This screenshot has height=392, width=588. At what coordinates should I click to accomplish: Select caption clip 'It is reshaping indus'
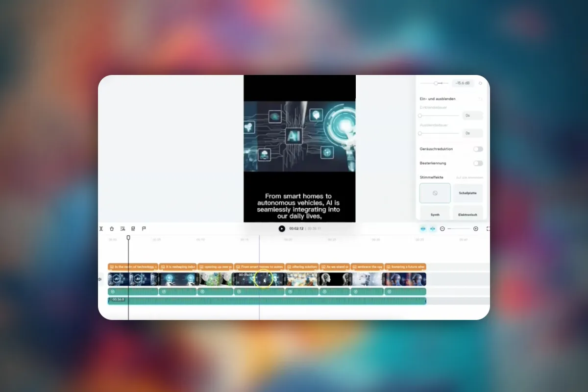178,267
